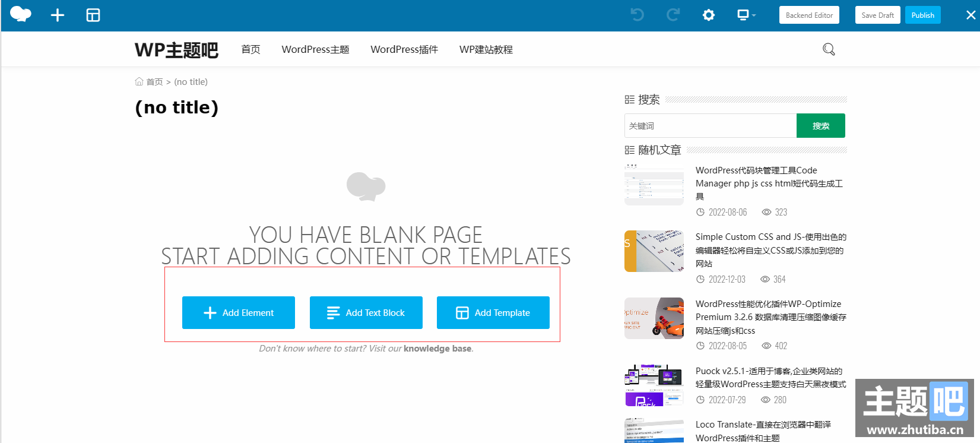Open WordPress代码块管理工具Code Manager article link
The width and height of the screenshot is (980, 443).
coord(769,183)
